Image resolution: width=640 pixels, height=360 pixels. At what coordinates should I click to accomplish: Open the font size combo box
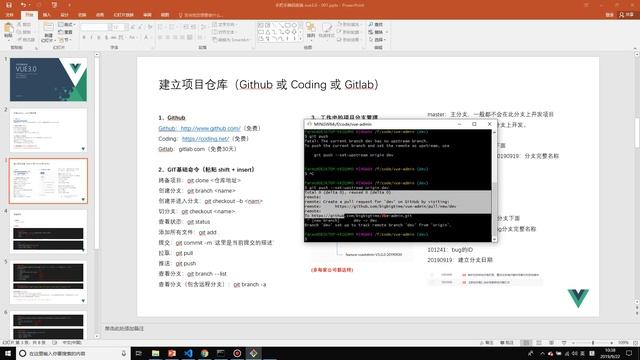point(120,27)
